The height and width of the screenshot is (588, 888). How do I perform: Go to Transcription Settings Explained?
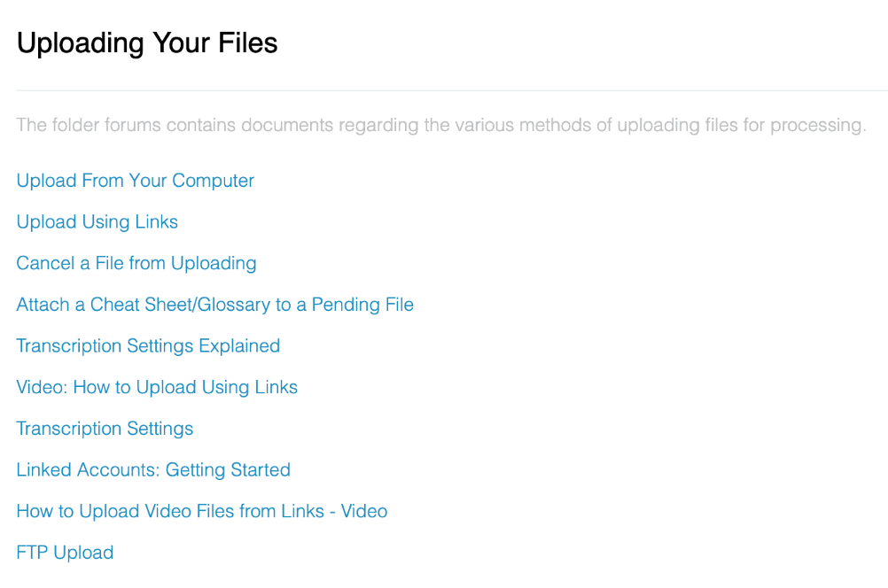pyautogui.click(x=148, y=346)
